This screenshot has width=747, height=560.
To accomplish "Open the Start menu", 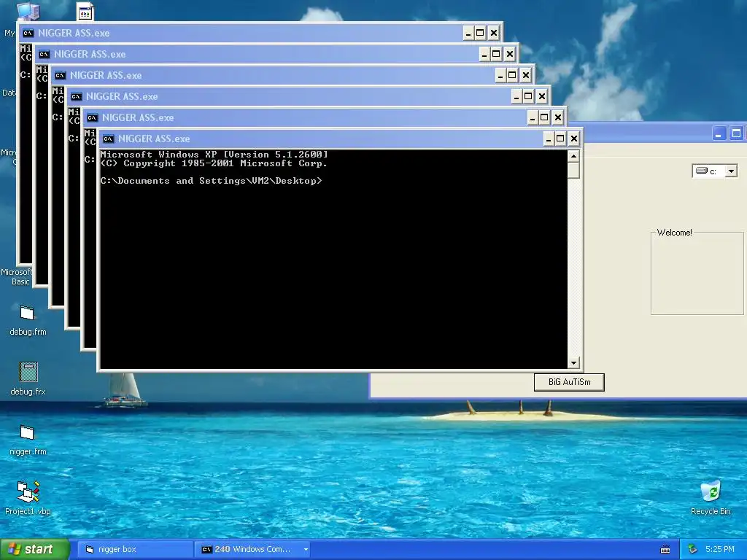I will pyautogui.click(x=35, y=549).
